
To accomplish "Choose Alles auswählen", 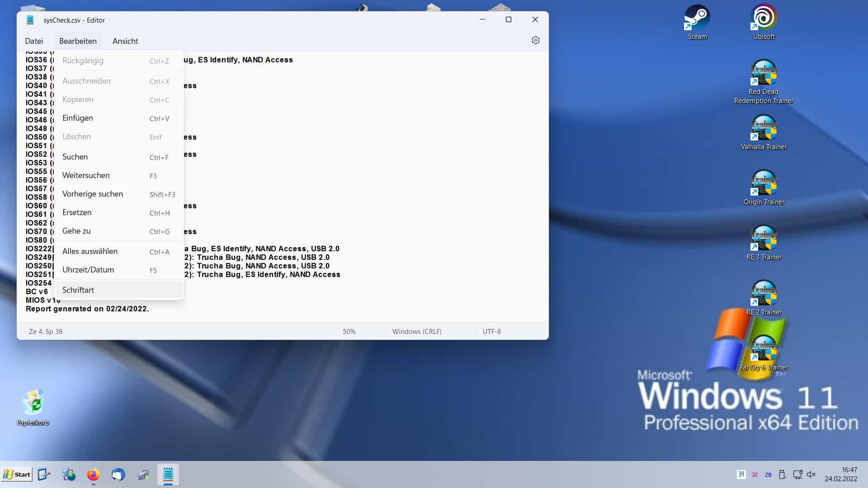I will click(118, 251).
